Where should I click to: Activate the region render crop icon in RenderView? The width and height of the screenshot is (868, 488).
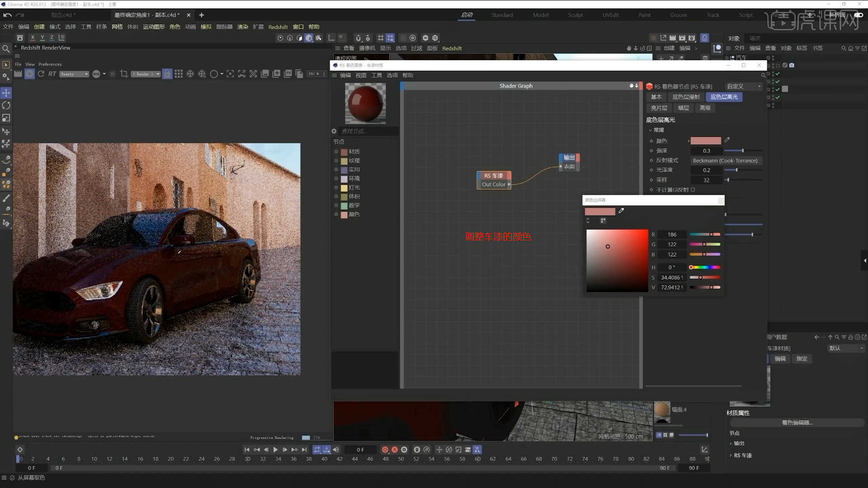[124, 74]
